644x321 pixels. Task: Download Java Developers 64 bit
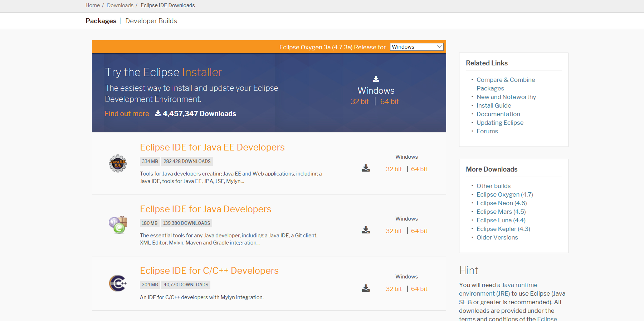[x=419, y=231]
